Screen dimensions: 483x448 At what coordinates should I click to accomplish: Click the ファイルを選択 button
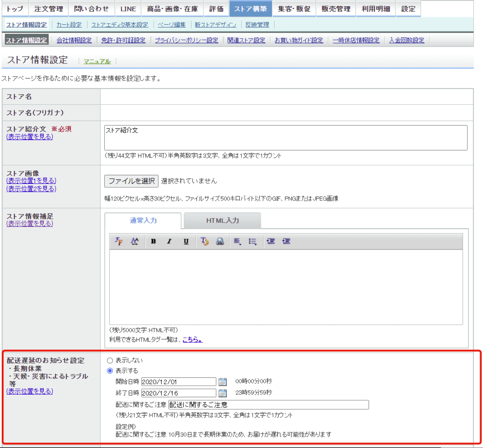click(131, 181)
